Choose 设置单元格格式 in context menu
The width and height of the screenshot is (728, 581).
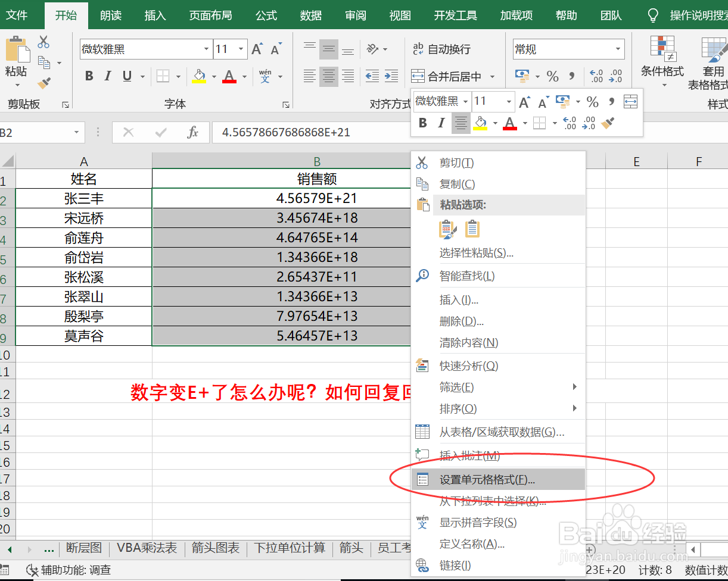pos(498,479)
